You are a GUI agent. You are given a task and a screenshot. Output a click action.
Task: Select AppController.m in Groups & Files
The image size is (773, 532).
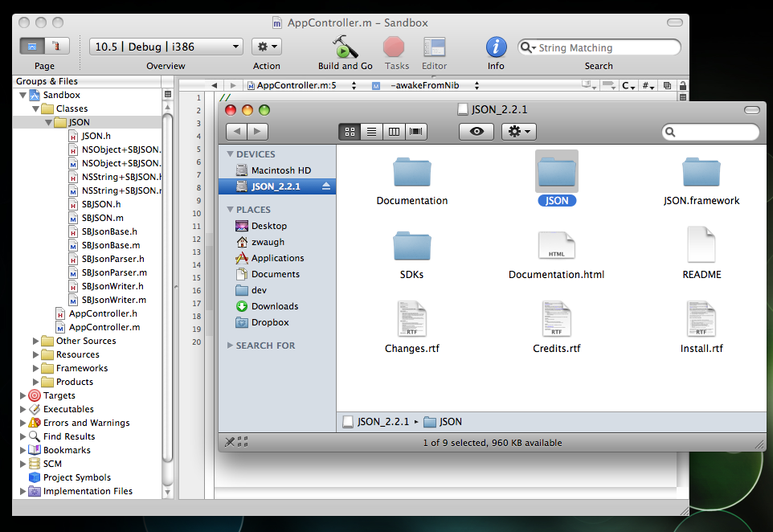(x=104, y=327)
